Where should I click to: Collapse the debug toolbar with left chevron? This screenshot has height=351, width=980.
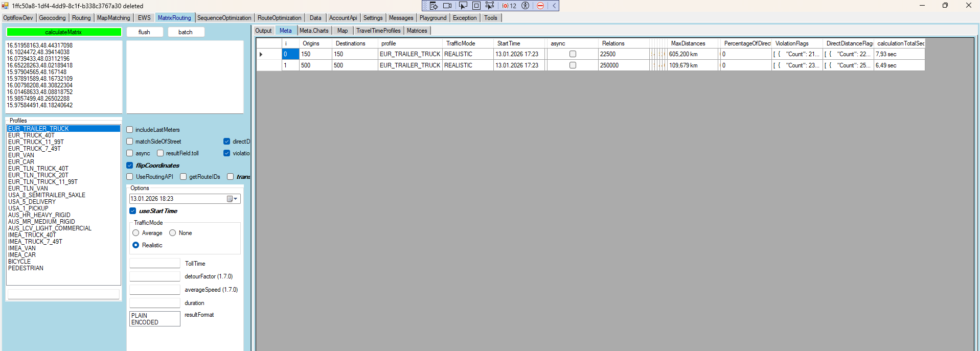554,6
